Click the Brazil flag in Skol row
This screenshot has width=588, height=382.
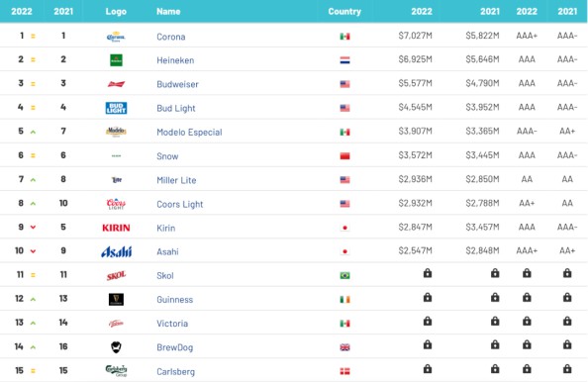click(345, 275)
